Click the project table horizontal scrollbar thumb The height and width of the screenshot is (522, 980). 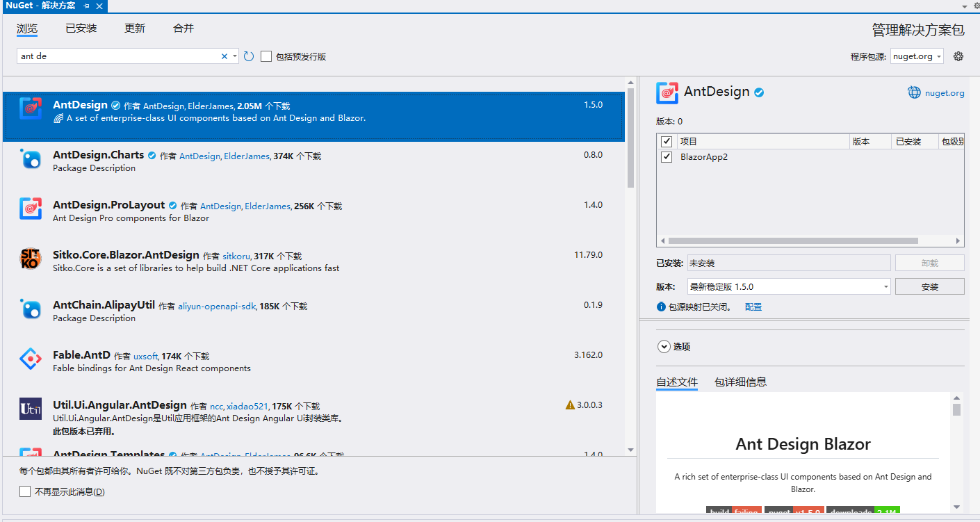793,241
